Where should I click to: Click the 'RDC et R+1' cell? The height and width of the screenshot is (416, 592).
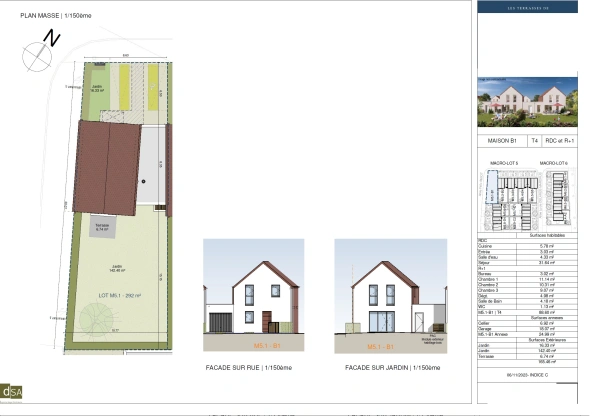point(560,141)
